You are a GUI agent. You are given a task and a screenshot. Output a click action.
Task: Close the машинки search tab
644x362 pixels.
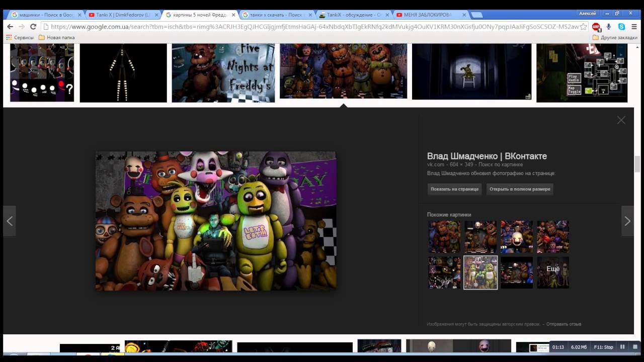pyautogui.click(x=79, y=15)
